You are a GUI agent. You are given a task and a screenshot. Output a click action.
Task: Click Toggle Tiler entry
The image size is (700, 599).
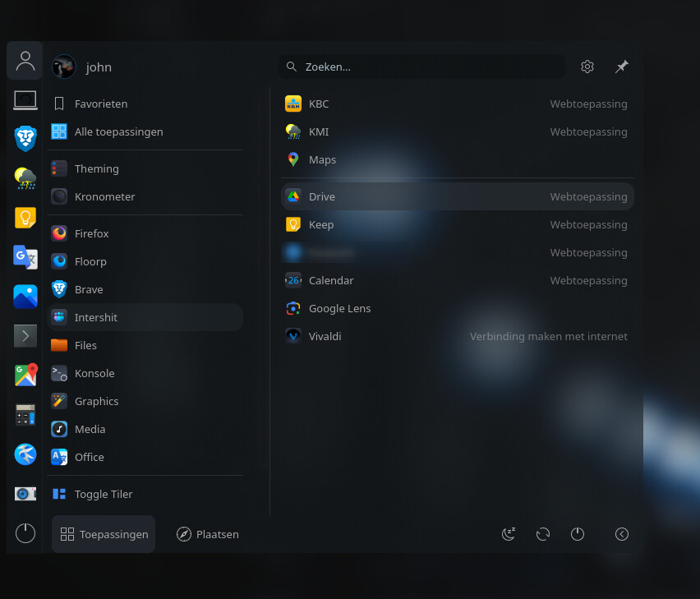point(145,494)
